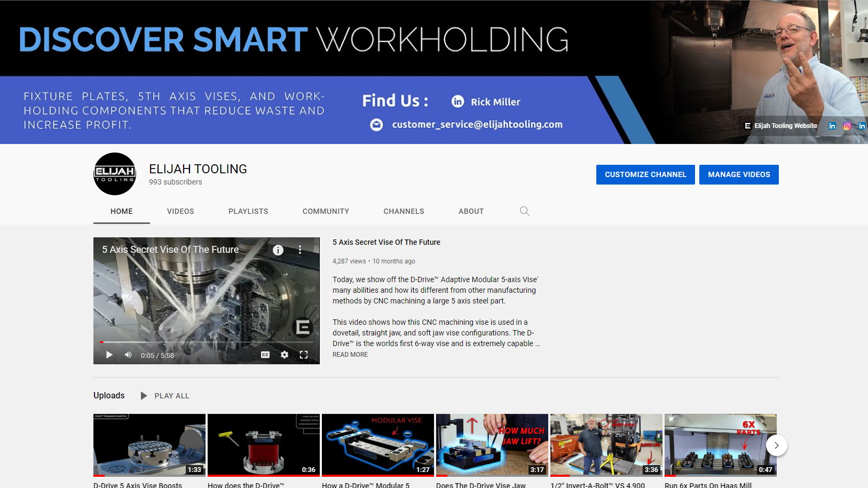Click '1/2" Invert-A-Bolt VS 4,900' title

[597, 485]
